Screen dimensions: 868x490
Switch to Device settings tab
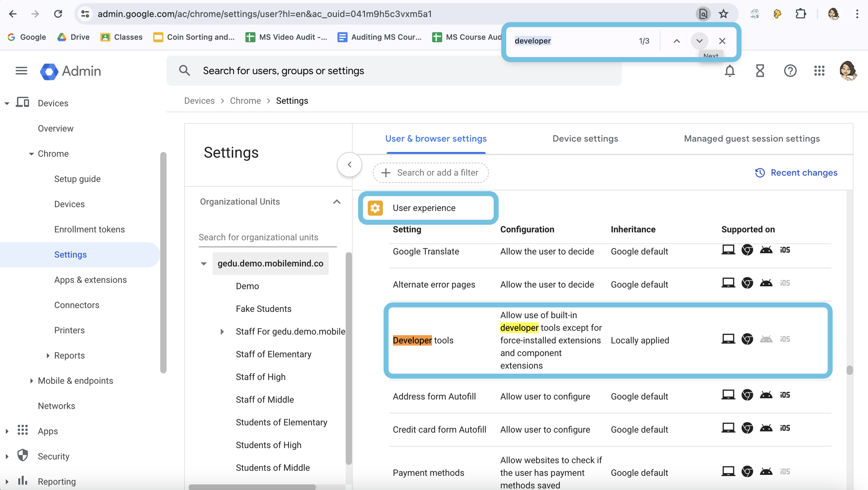click(585, 139)
